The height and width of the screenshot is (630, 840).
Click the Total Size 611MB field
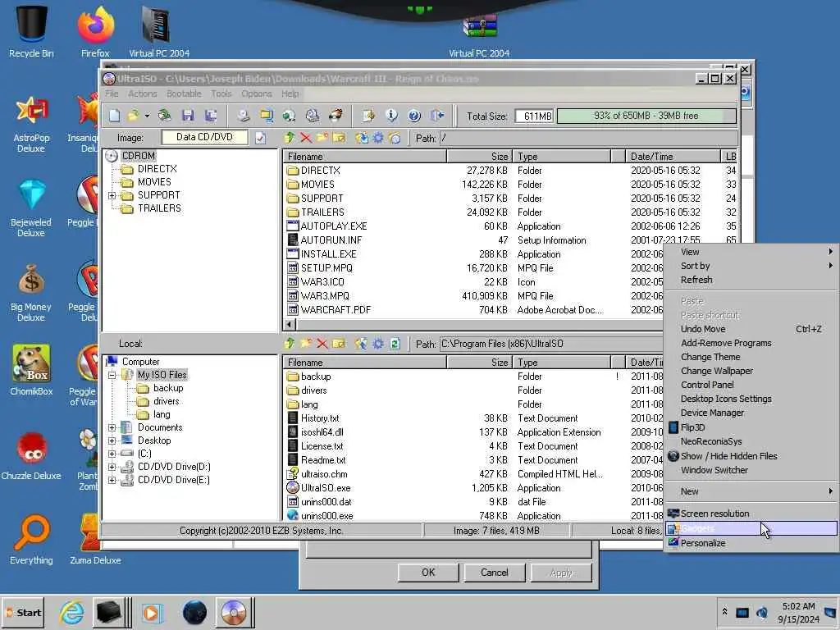534,116
